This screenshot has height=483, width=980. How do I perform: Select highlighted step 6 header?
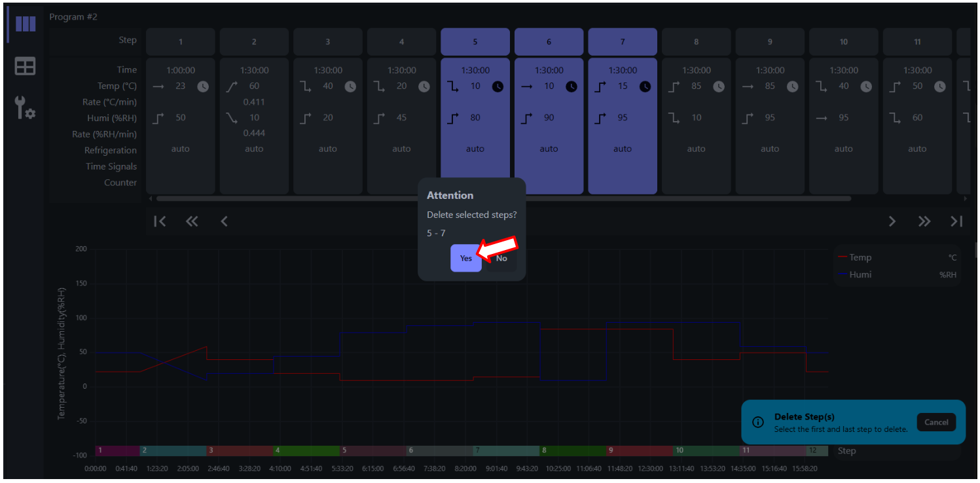[549, 41]
